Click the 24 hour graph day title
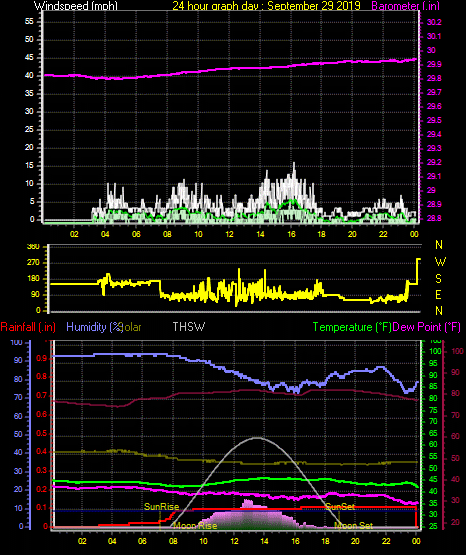 tap(266, 6)
